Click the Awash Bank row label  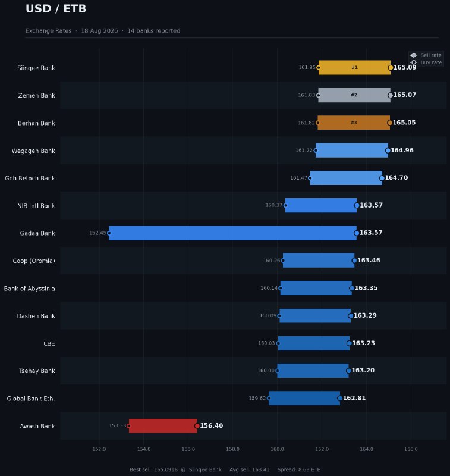(x=37, y=426)
